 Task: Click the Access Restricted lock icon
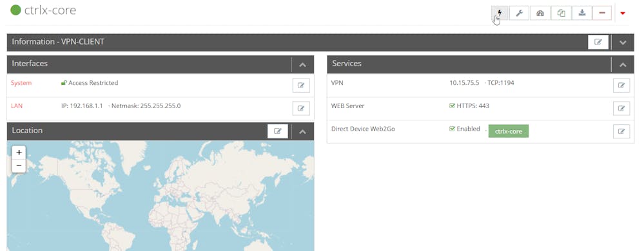[x=64, y=83]
